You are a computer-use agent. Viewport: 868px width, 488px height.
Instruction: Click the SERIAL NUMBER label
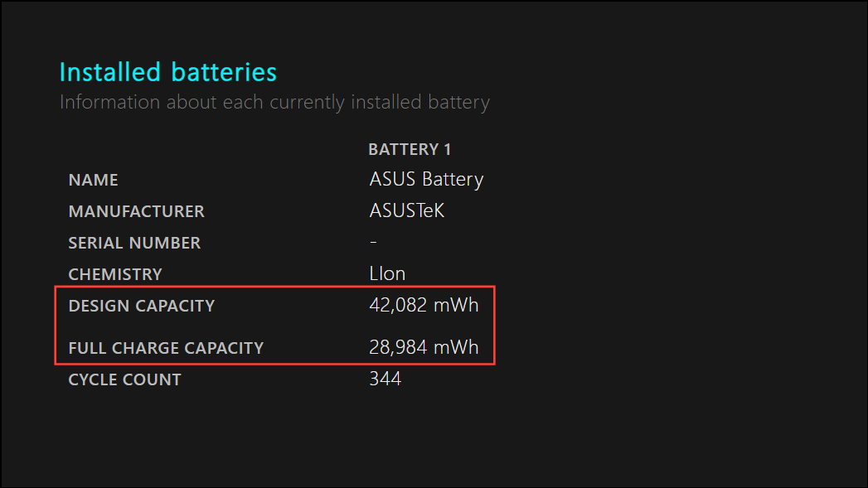point(134,243)
